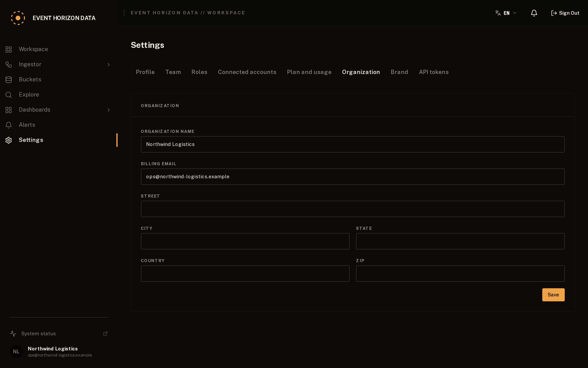Open the Explore menu item
Viewport: 588px width, 368px height.
(x=59, y=95)
